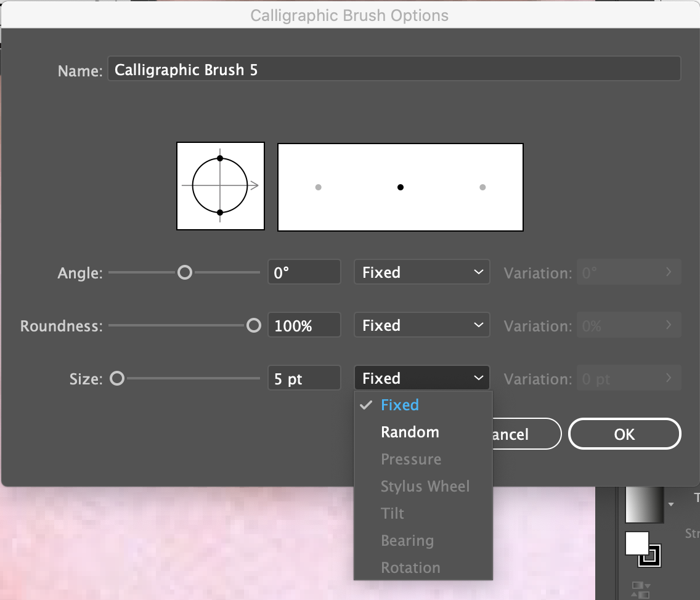Click OK to save Calligraphic Brush 5

pyautogui.click(x=624, y=434)
